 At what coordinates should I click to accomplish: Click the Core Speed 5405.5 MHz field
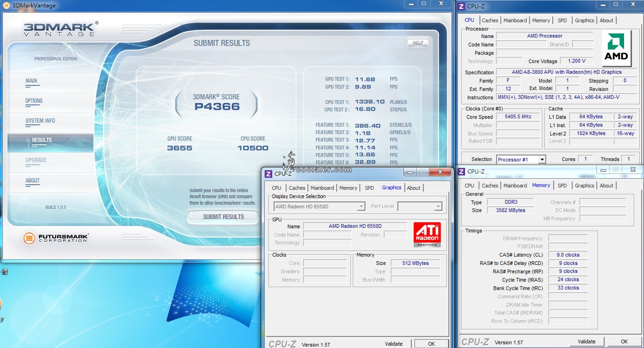pos(519,117)
